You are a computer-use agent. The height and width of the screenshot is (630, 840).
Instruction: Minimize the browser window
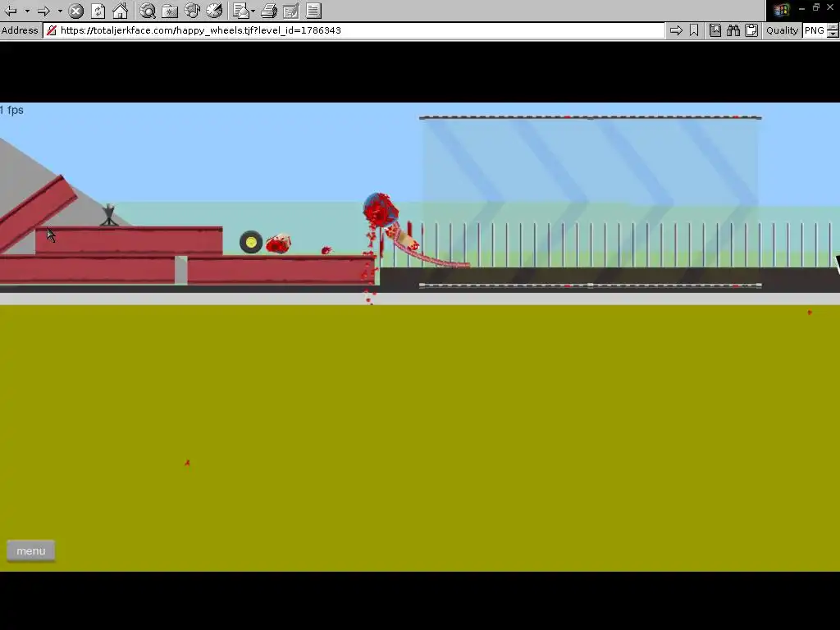click(x=802, y=8)
